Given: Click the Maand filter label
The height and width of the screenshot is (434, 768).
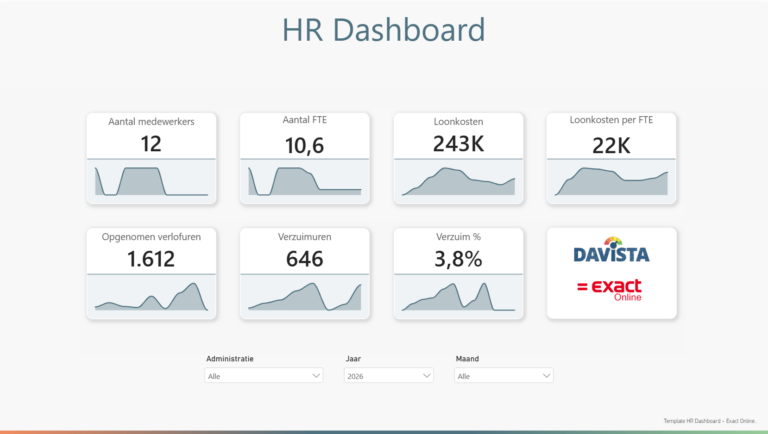Looking at the screenshot, I should pyautogui.click(x=467, y=359).
